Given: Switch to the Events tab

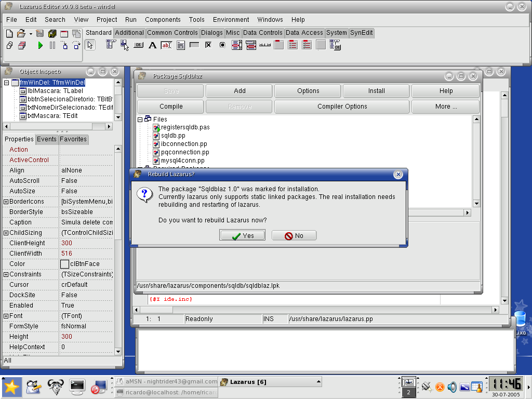Looking at the screenshot, I should (47, 139).
